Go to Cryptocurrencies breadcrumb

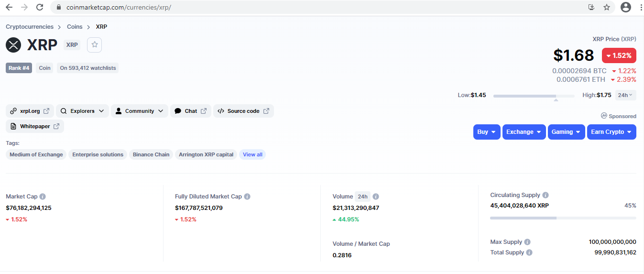click(x=30, y=27)
